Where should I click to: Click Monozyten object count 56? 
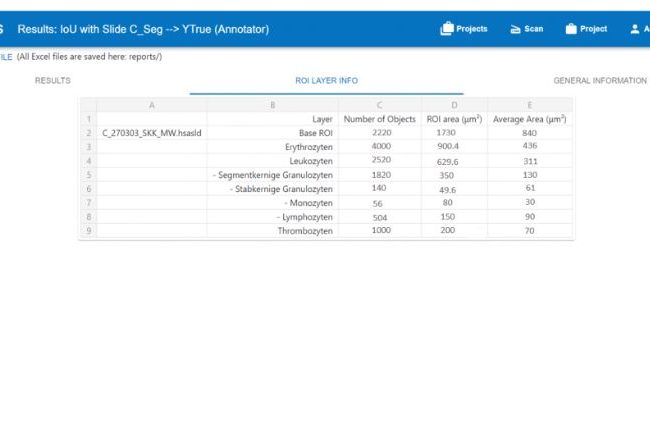click(x=378, y=203)
